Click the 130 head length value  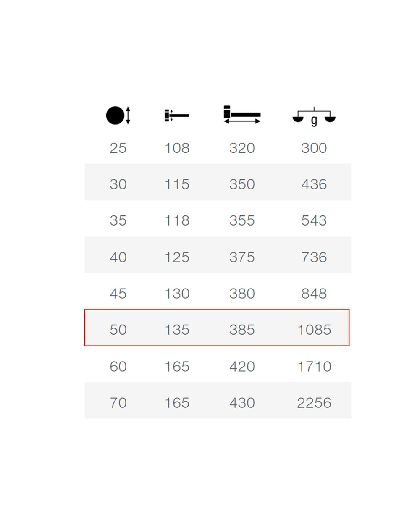point(177,293)
